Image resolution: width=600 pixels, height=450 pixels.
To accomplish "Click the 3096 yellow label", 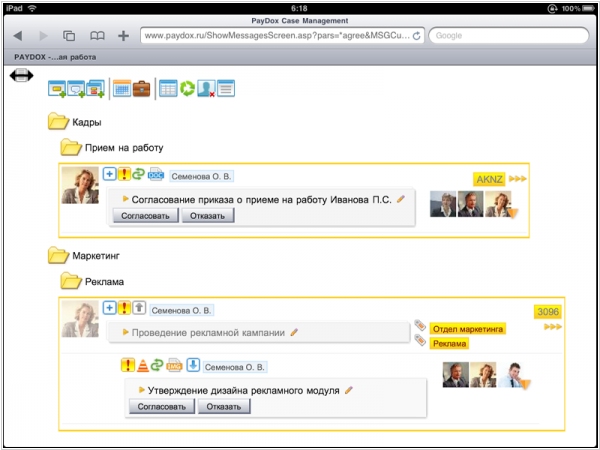I will point(548,312).
